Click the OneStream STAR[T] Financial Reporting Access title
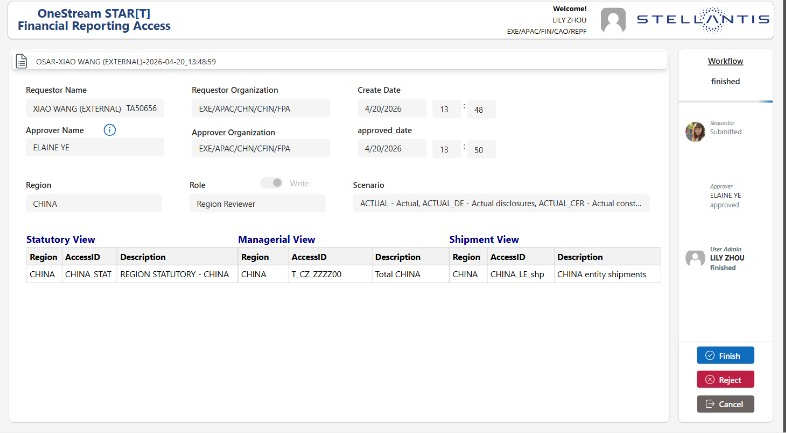Screen dimensions: 786x433 click(94, 20)
